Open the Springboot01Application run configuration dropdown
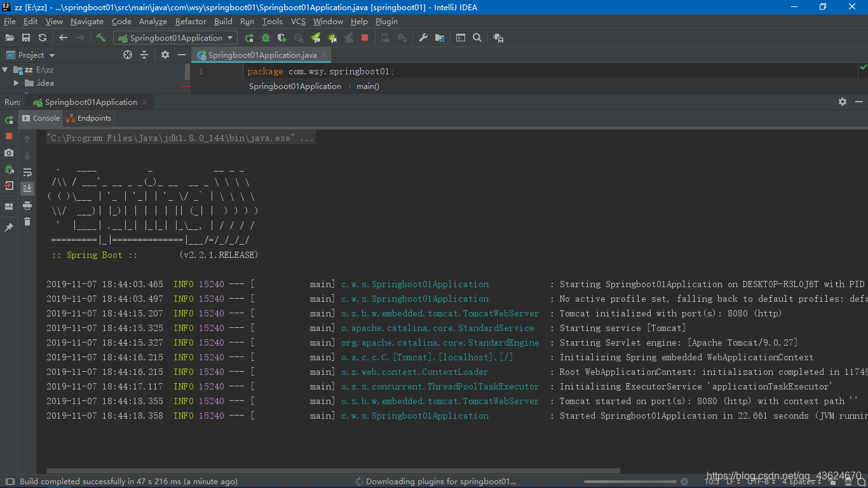The width and height of the screenshot is (868, 488). (175, 38)
